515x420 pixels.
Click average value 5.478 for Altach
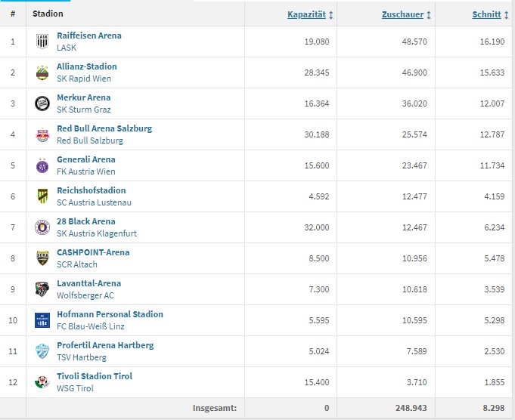(495, 258)
